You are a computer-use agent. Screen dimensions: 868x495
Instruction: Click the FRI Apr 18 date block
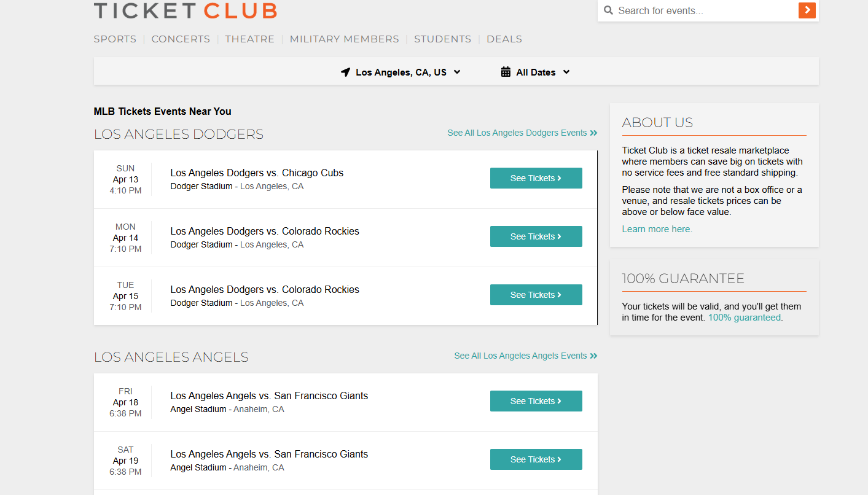[125, 402]
